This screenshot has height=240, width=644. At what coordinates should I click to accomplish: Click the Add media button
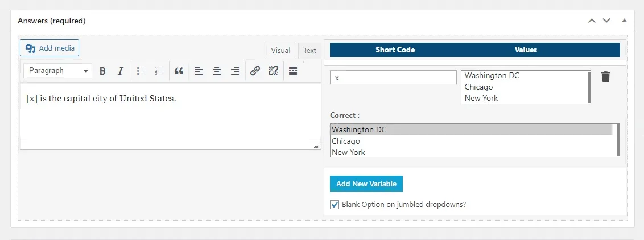(49, 48)
